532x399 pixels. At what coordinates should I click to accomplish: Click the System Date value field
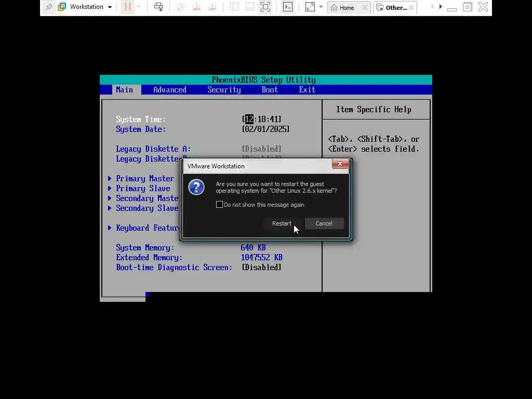point(265,129)
